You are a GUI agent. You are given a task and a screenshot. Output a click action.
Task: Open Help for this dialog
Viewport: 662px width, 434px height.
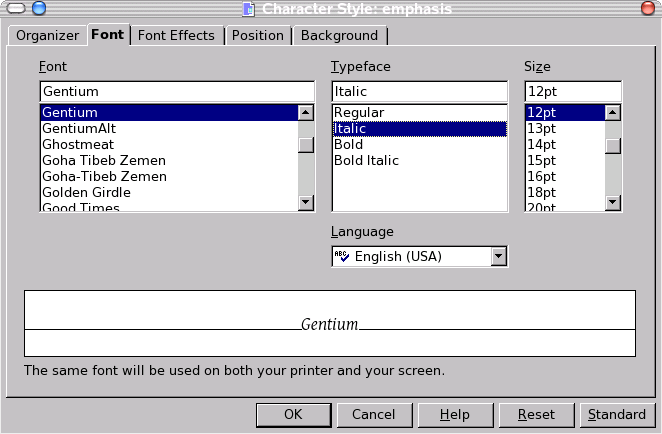pos(454,414)
